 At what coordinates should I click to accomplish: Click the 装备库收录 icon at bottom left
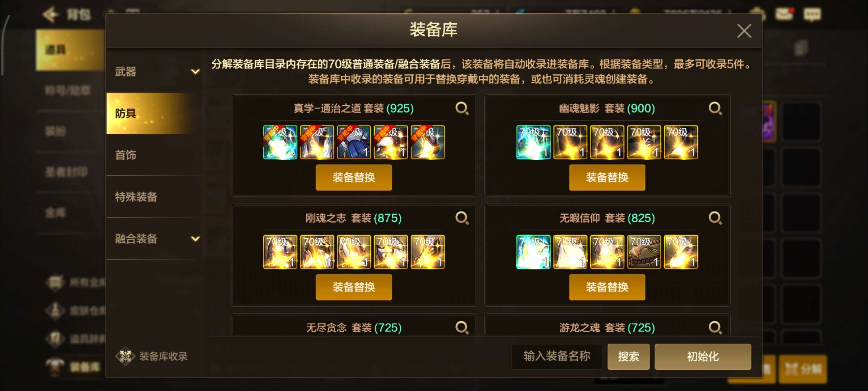pos(125,356)
